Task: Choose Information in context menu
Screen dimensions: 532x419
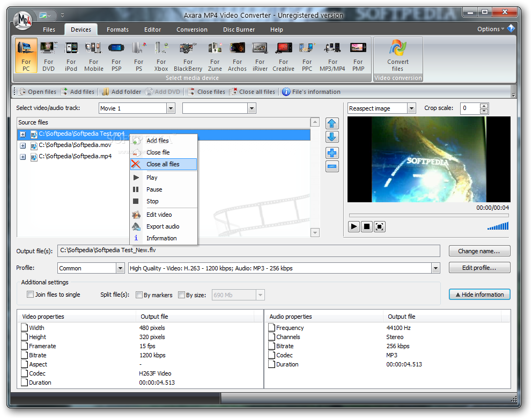Action: pyautogui.click(x=163, y=238)
